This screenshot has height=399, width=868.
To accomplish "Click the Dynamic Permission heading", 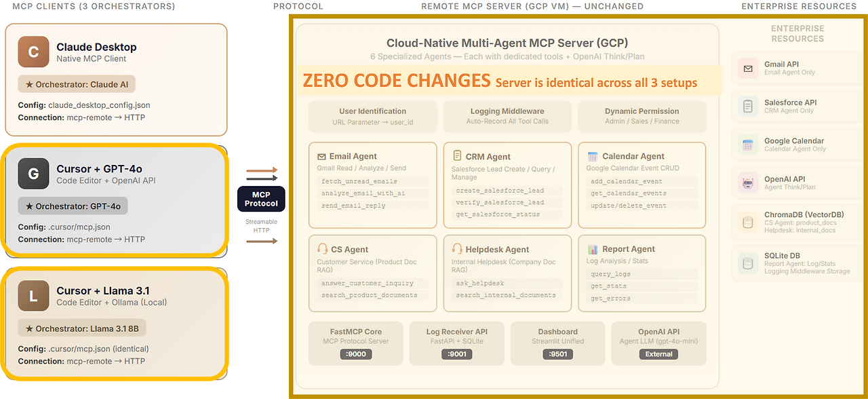I will pos(642,111).
